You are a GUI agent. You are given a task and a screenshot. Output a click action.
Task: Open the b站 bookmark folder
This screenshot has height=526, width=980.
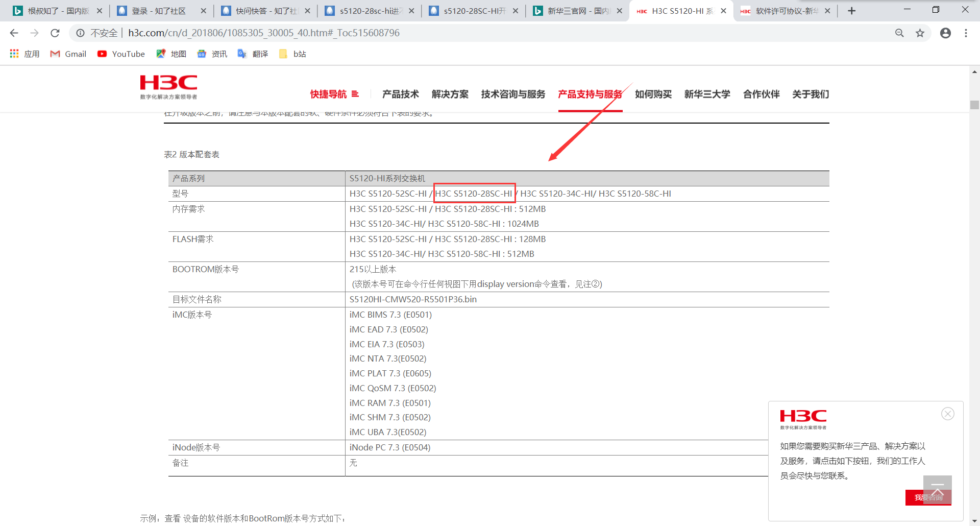pos(293,54)
